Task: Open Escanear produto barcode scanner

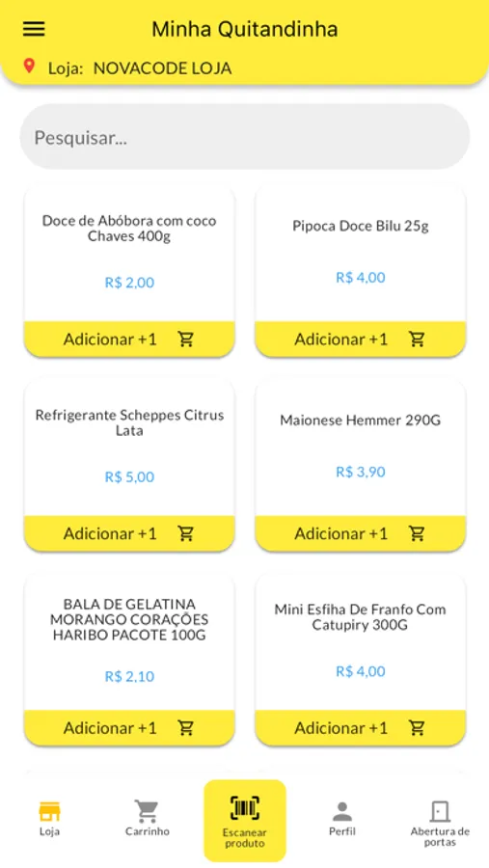Action: tap(245, 821)
